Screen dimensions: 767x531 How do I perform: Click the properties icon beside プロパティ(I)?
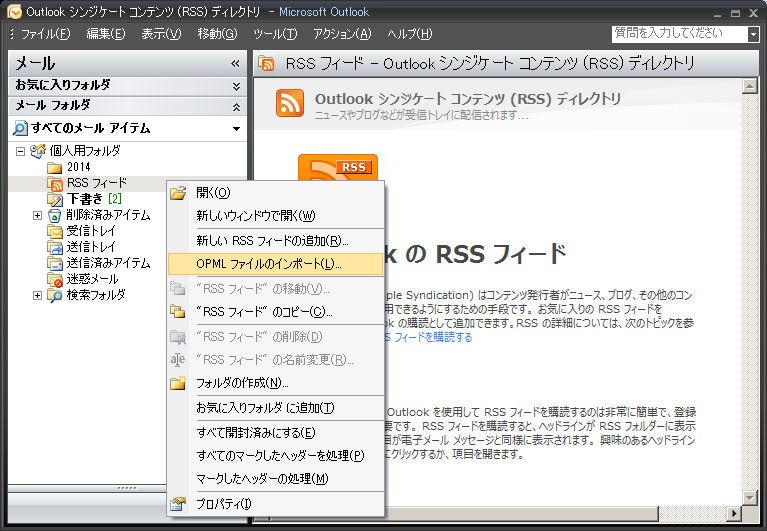178,504
